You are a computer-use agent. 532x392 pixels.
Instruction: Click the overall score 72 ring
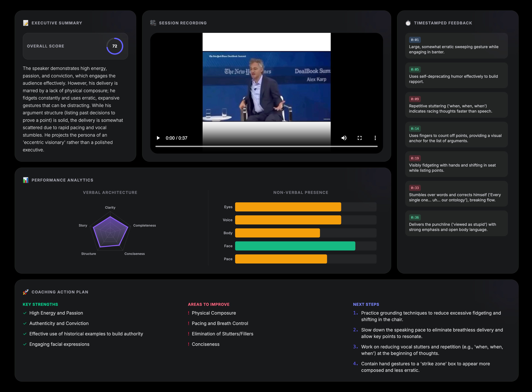click(x=115, y=46)
